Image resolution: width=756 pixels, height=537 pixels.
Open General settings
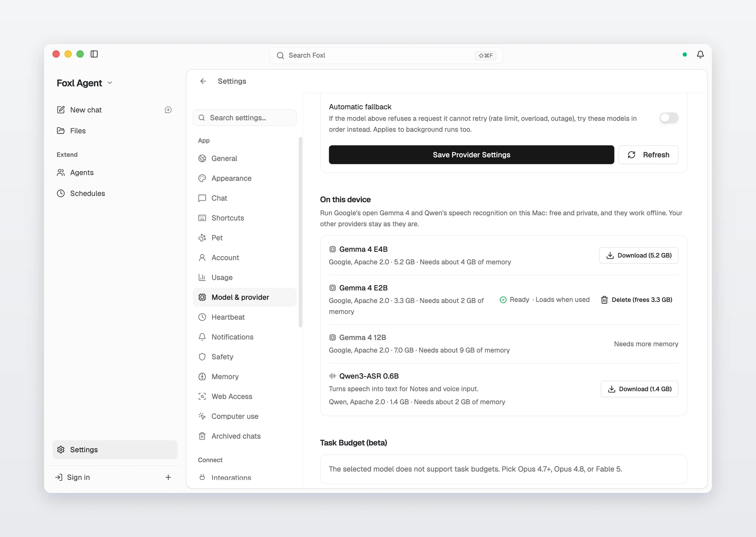pos(244,159)
